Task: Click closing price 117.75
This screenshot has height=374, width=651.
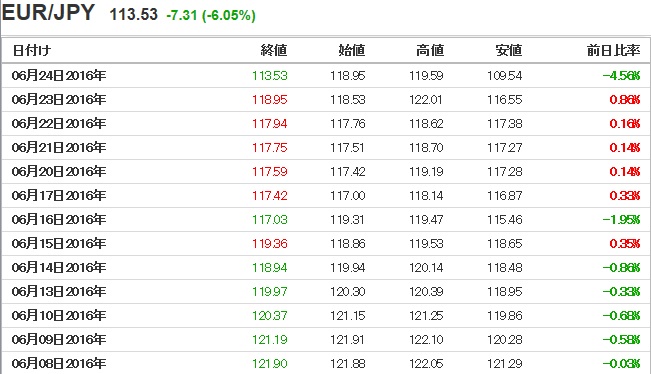Action: (270, 147)
